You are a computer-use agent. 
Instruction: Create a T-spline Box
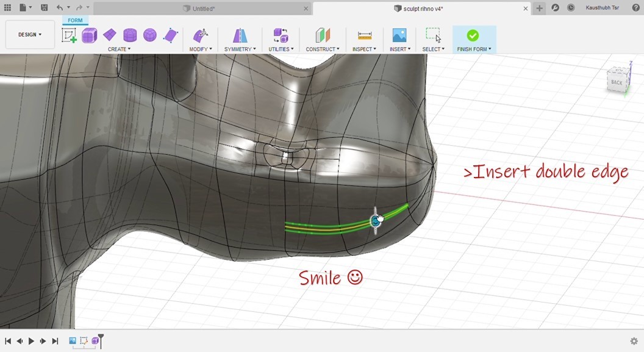click(x=89, y=35)
